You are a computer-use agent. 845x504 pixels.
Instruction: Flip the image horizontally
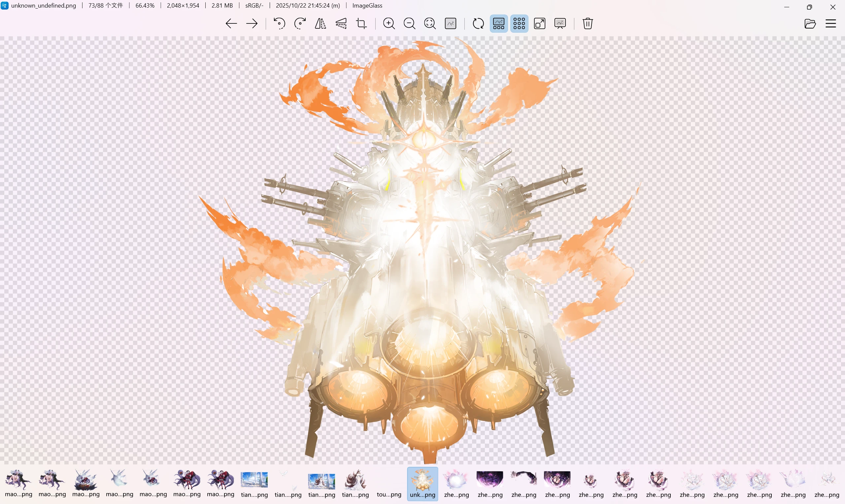pyautogui.click(x=320, y=23)
